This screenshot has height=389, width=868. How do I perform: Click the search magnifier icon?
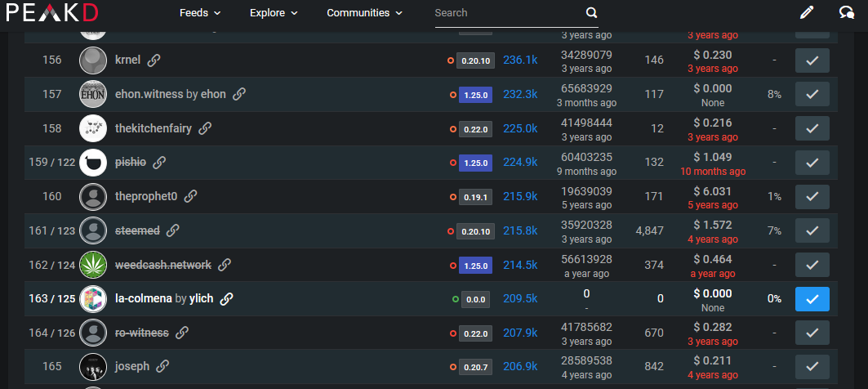pos(591,13)
